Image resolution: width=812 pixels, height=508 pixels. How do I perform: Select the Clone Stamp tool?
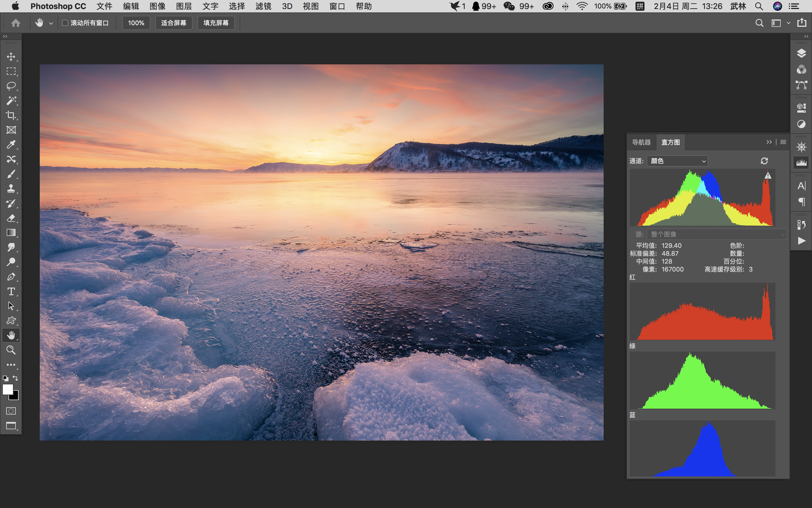click(11, 189)
